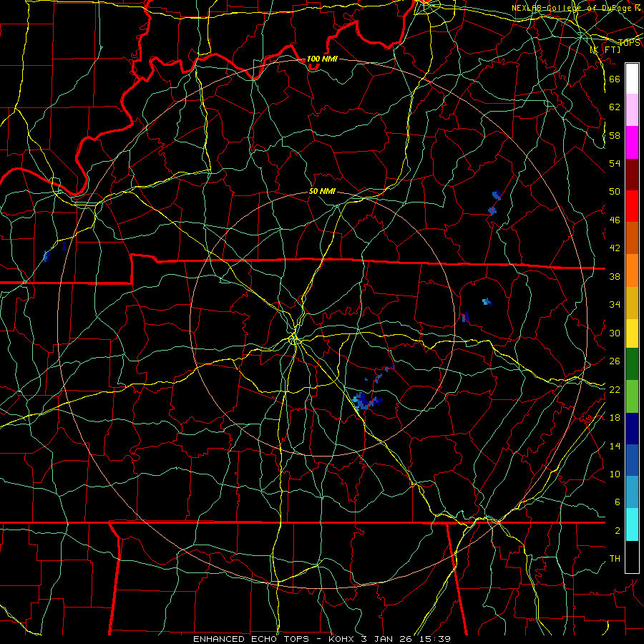Viewport: 644px width, 644px height.
Task: Pick the dark orange legend swatch
Action: tap(632, 238)
